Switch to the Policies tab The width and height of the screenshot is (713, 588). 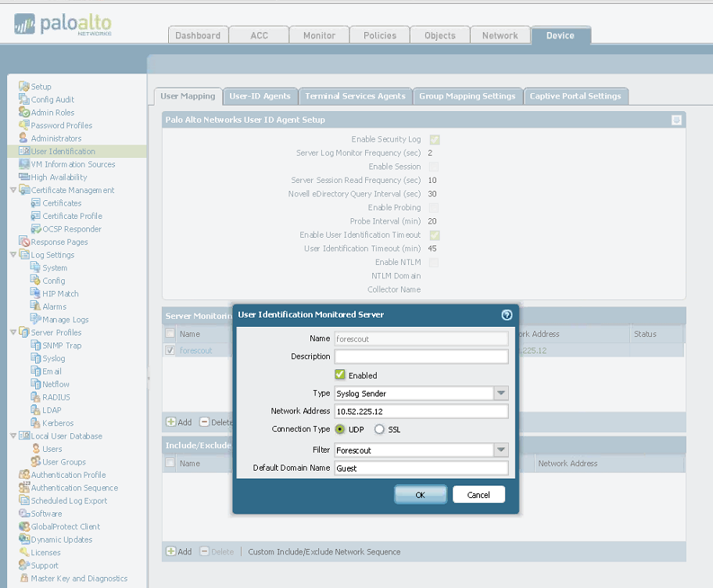click(x=379, y=35)
